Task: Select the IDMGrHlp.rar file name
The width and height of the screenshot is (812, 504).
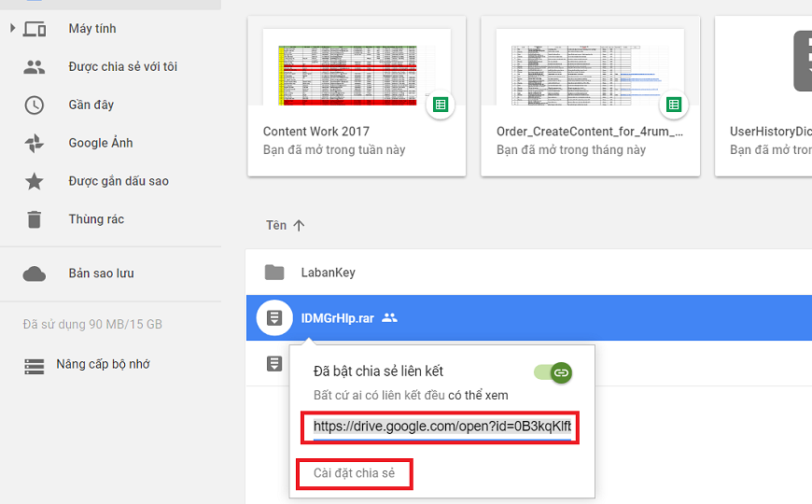Action: [338, 318]
